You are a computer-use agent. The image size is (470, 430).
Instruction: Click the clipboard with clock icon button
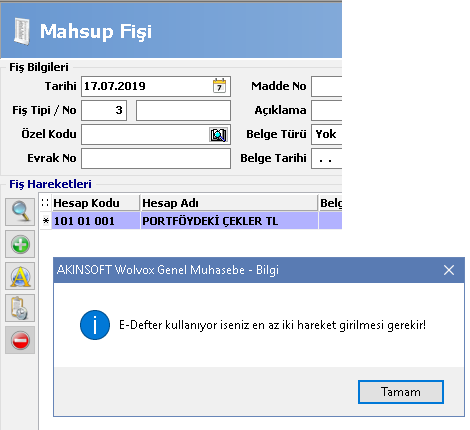pyautogui.click(x=20, y=308)
